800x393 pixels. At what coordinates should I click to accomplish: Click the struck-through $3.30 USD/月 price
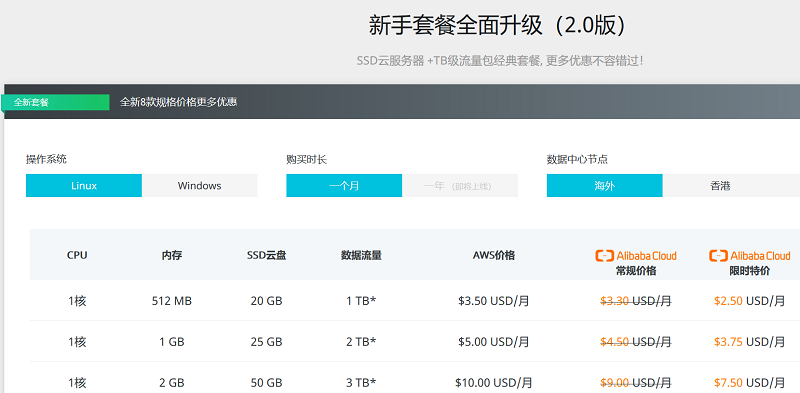tap(636, 301)
